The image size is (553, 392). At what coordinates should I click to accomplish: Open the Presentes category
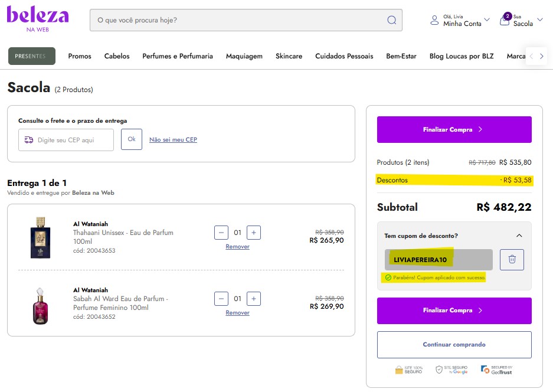click(x=32, y=56)
